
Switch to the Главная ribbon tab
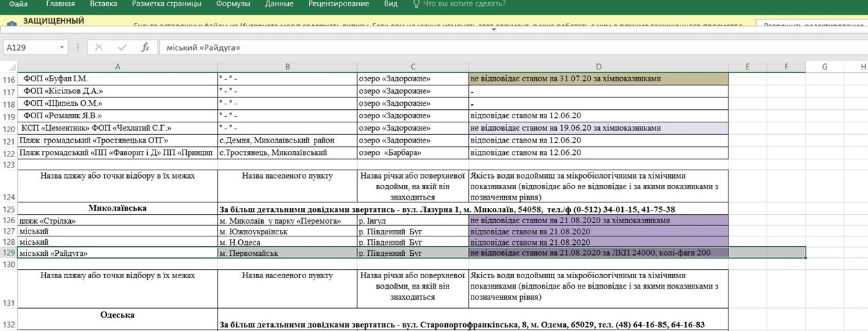[60, 4]
